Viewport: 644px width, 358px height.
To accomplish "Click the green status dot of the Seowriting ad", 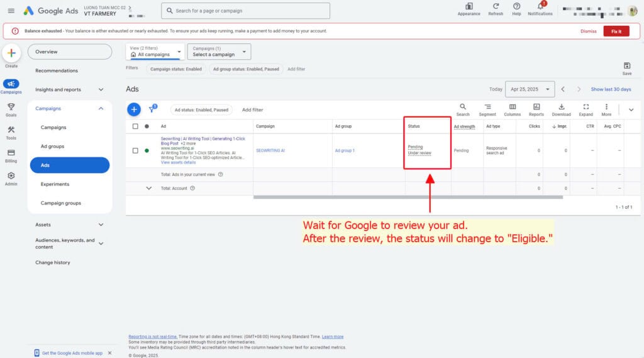I will click(x=147, y=150).
